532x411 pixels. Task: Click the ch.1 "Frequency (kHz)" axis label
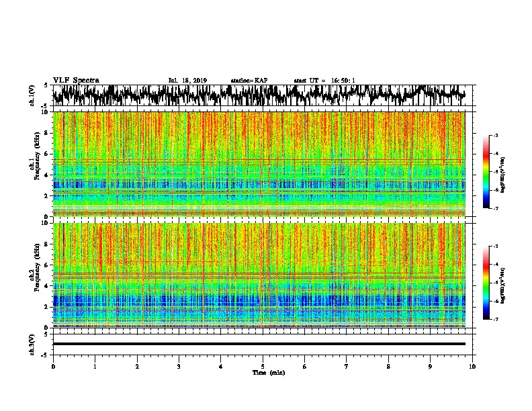click(36, 156)
